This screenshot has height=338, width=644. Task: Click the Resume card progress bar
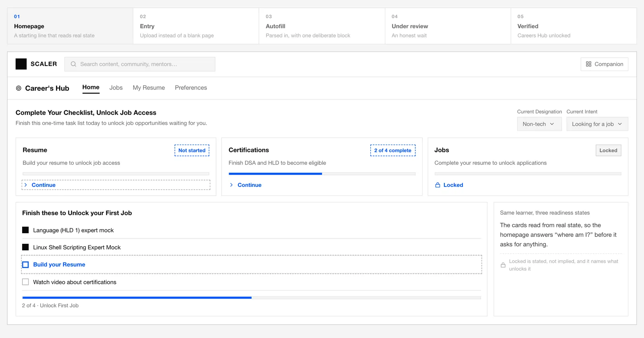pos(116,174)
